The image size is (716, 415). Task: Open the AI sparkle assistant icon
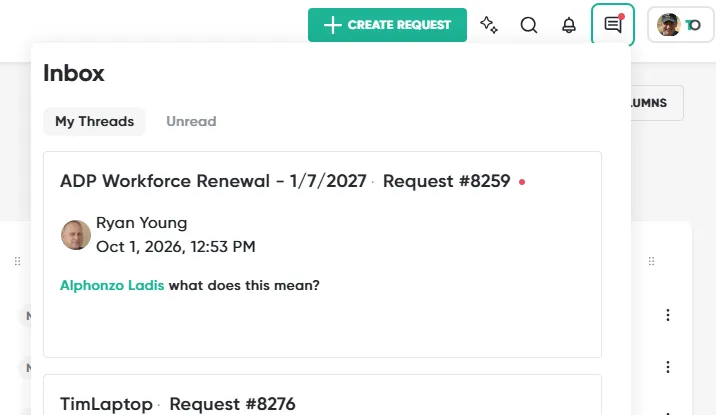point(489,25)
